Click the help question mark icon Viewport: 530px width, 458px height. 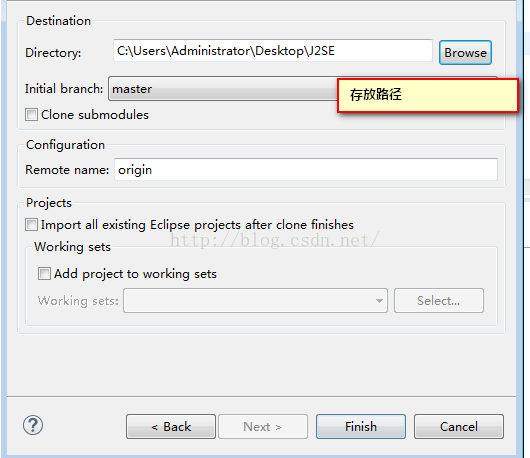pyautogui.click(x=33, y=425)
